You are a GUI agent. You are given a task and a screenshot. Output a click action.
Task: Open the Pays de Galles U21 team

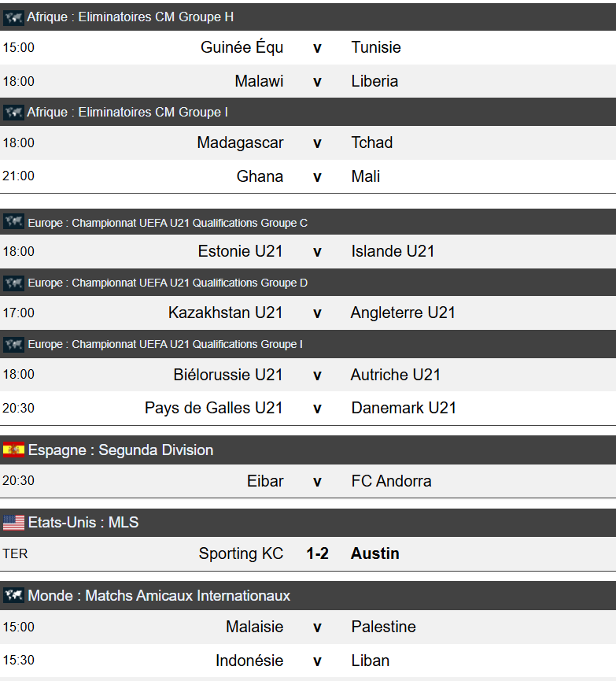point(213,408)
